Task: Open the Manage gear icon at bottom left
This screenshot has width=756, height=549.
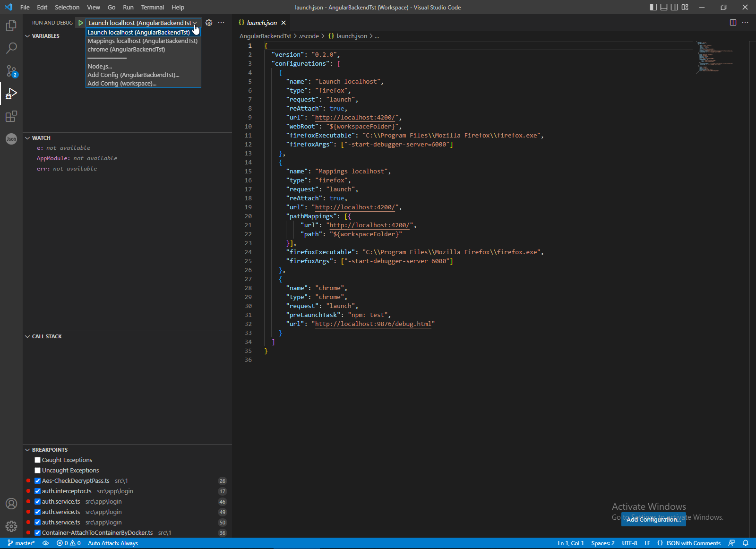Action: [x=11, y=526]
